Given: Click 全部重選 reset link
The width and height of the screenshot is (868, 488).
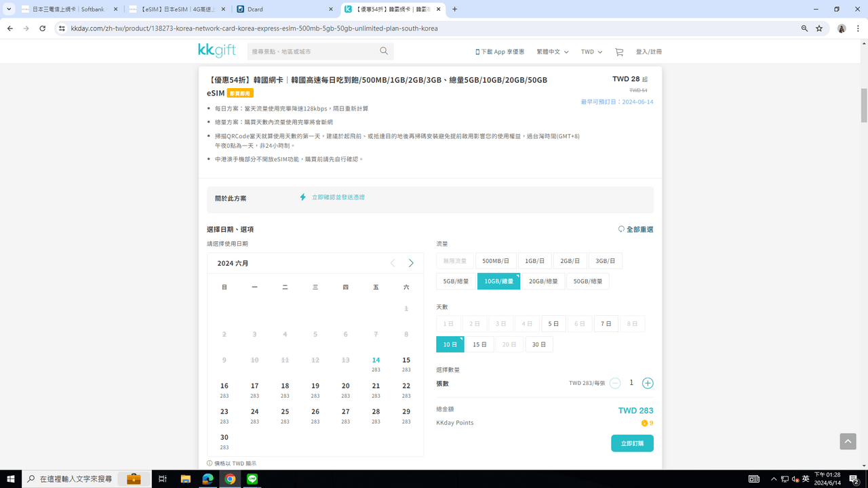Looking at the screenshot, I should pyautogui.click(x=636, y=230).
